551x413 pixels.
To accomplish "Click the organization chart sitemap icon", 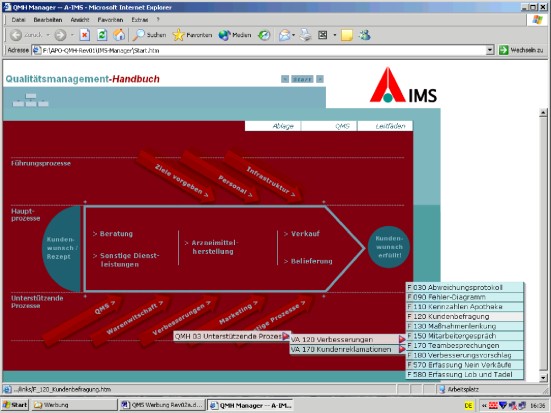I will click(x=31, y=100).
